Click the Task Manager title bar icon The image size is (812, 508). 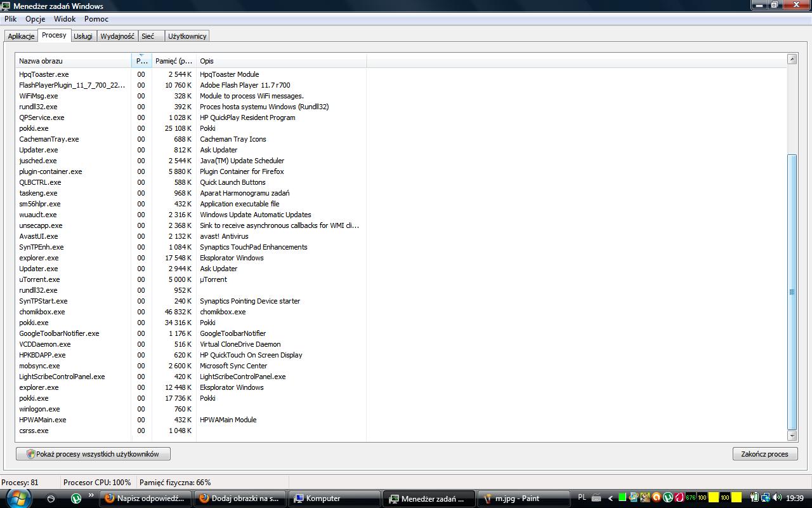(x=6, y=6)
